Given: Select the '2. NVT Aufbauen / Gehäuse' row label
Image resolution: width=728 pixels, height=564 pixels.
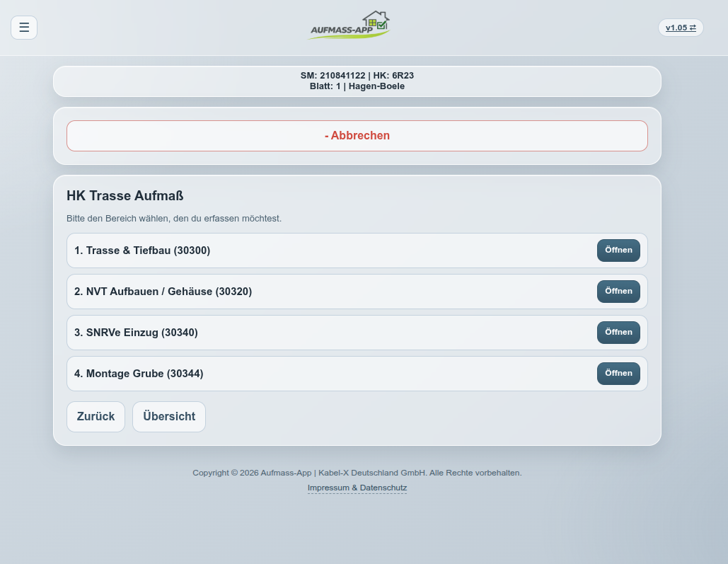Looking at the screenshot, I should click(x=163, y=292).
